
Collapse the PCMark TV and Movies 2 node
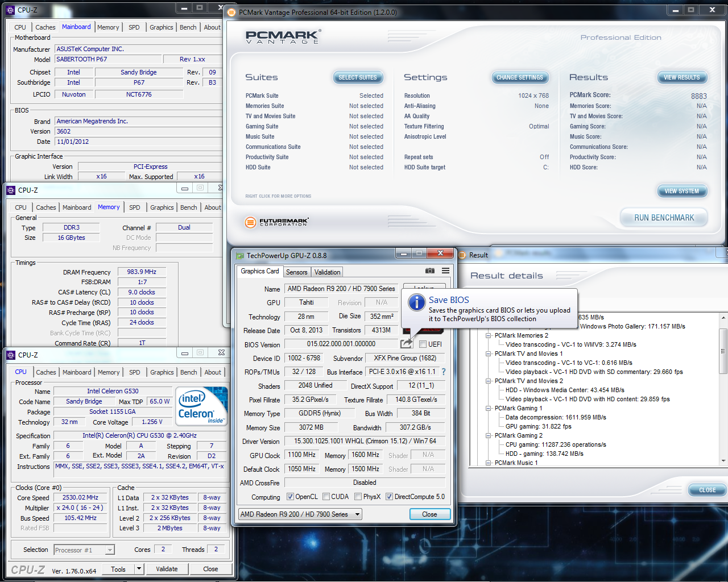click(488, 381)
